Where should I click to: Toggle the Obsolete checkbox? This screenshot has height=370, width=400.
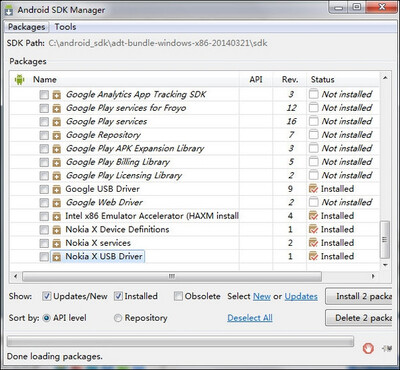click(178, 296)
